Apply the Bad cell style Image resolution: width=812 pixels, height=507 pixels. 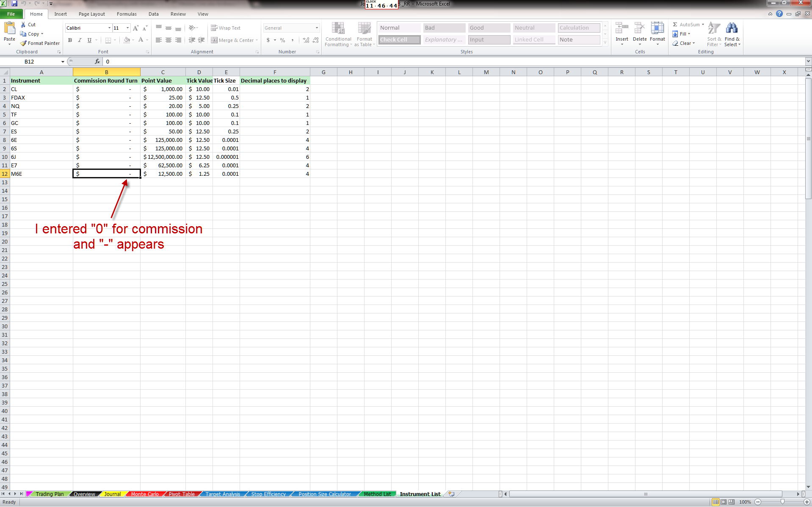coord(444,28)
